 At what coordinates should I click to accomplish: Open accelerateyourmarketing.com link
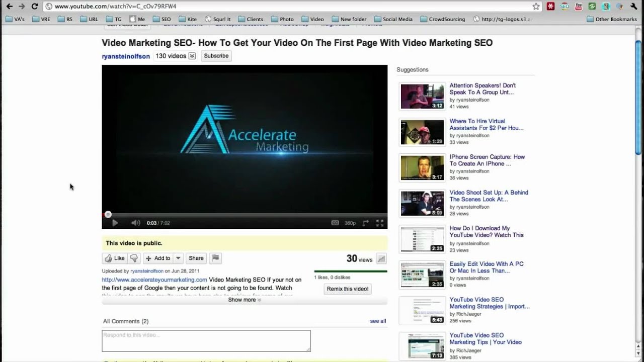(x=154, y=280)
